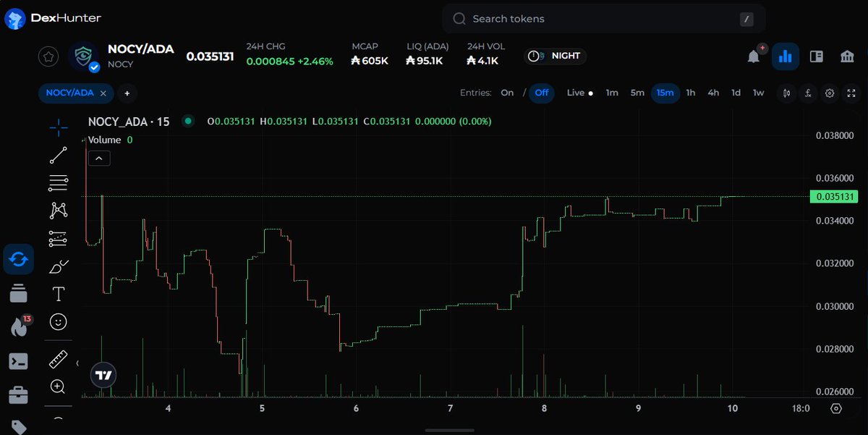Turn Entries On

point(507,93)
